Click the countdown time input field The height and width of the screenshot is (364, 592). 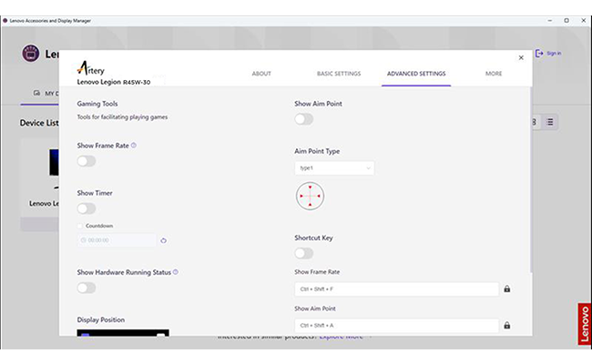pyautogui.click(x=117, y=240)
